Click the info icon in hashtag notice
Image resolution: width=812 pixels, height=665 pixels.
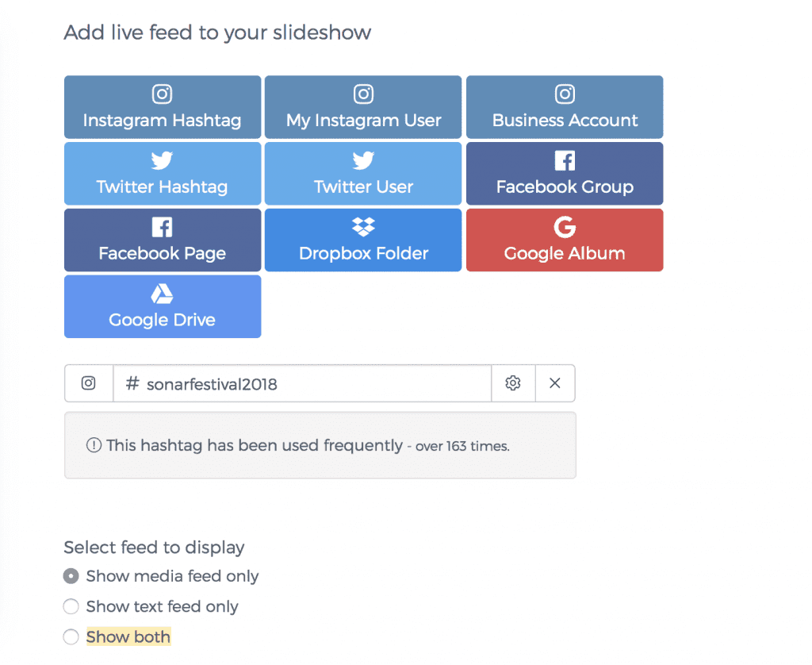(x=94, y=446)
